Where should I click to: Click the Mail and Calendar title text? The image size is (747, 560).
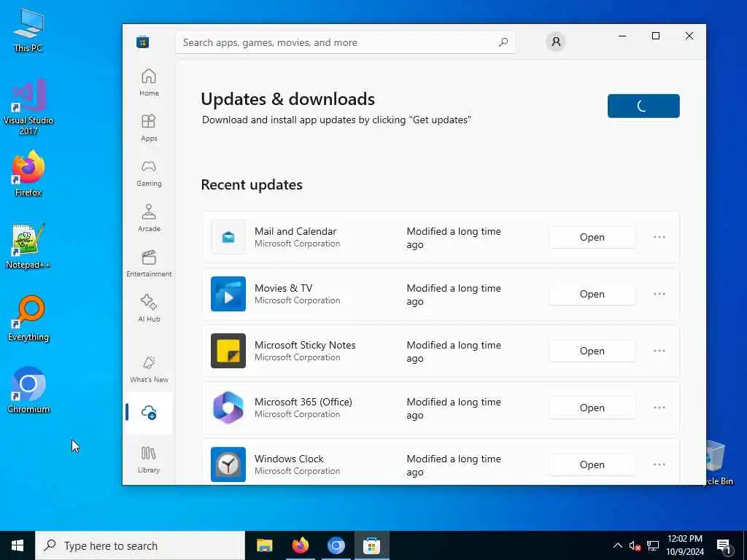coord(295,231)
